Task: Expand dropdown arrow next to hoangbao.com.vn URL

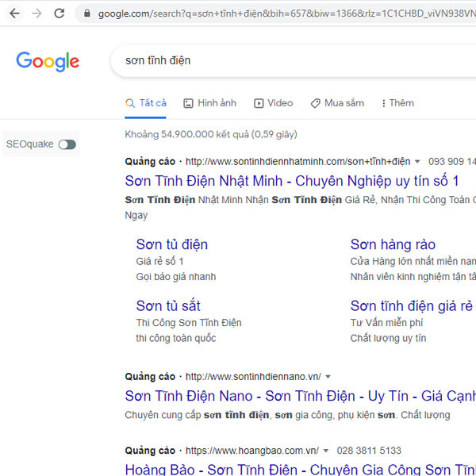Action: click(326, 451)
